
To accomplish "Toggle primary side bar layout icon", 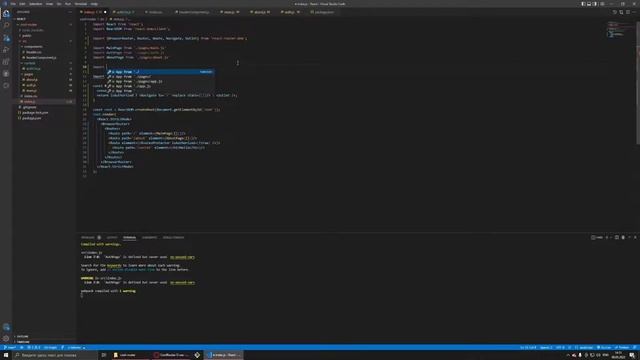I will (583, 4).
